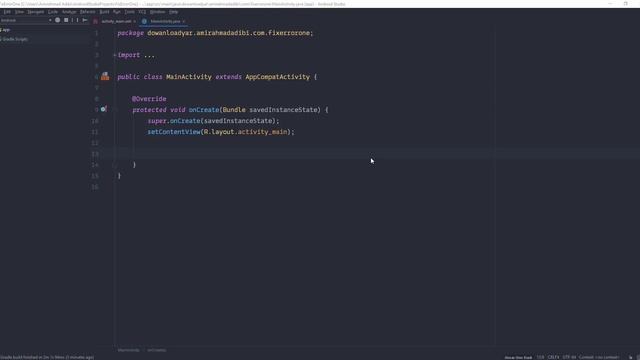Click line number 16 in the gutter

tap(95, 187)
